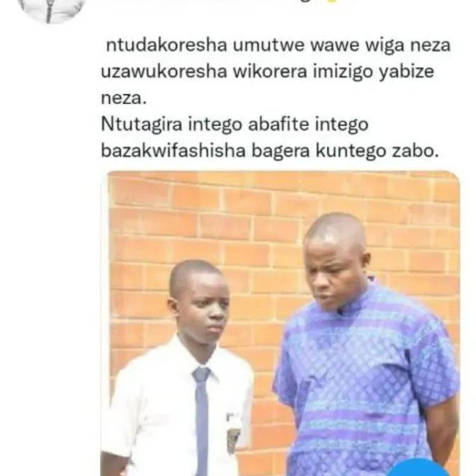
Task: Click the line starting "bazakwifashisha bagera kuntego"
Action: pos(270,151)
